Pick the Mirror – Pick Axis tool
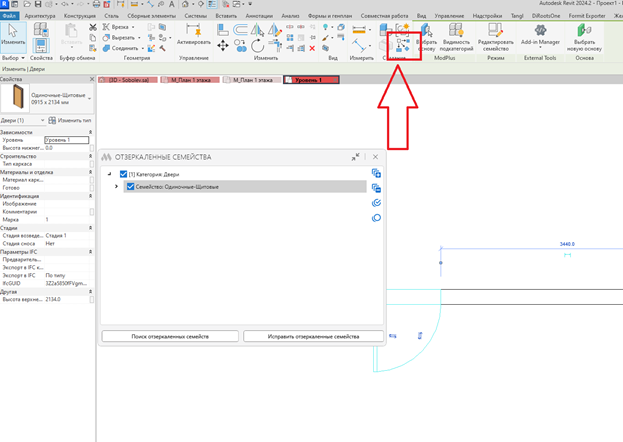This screenshot has height=442, width=623. point(257,29)
